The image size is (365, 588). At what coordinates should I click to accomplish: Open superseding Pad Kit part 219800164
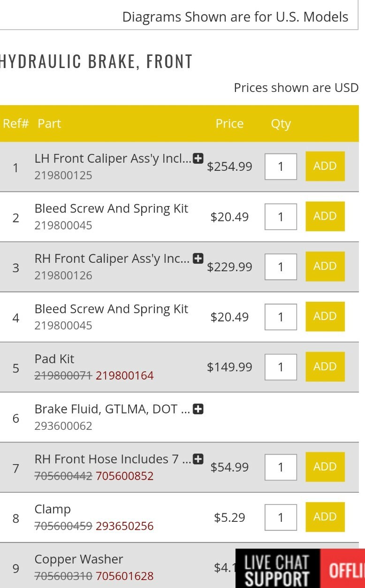point(124,375)
